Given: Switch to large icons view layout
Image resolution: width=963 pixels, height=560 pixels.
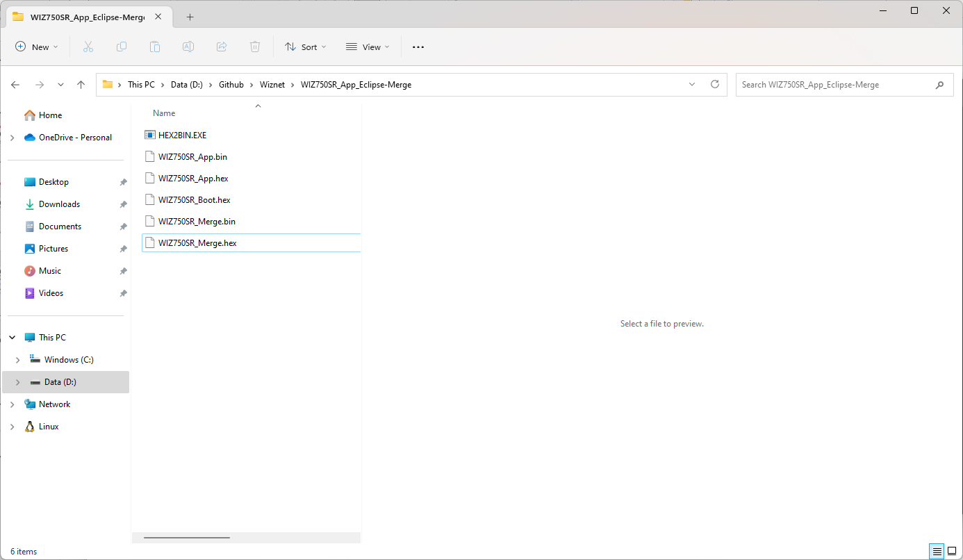Looking at the screenshot, I should [952, 552].
